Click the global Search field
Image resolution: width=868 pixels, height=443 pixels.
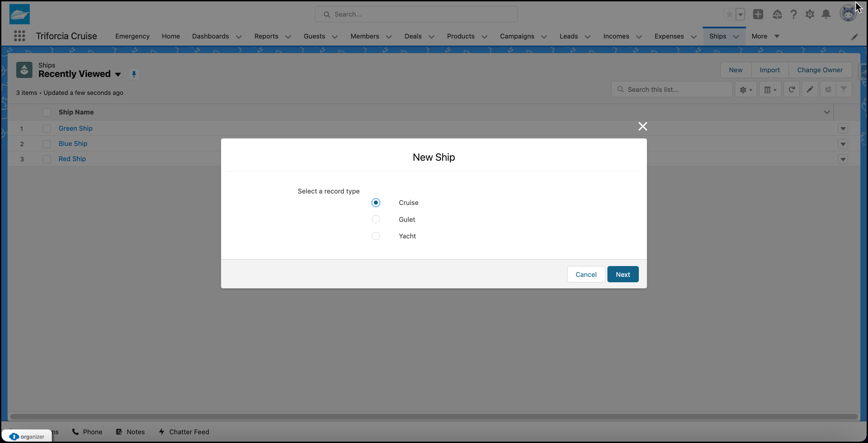click(x=416, y=14)
